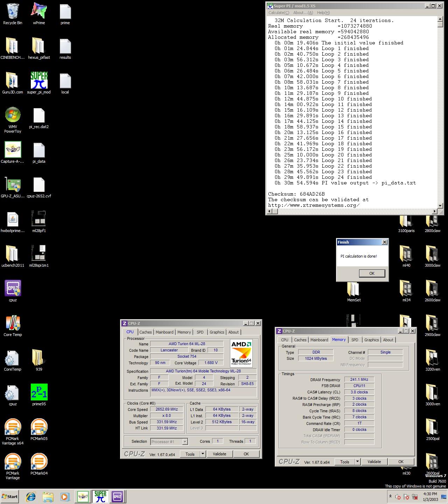Click the taskbar clock showing 4:30 PM

click(x=430, y=497)
